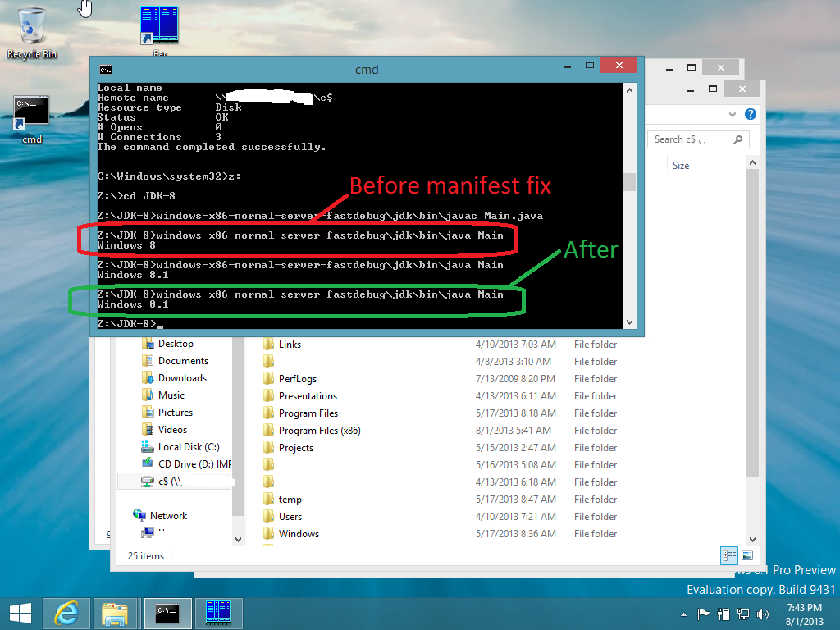Open File Explorer from the taskbar

tap(114, 613)
